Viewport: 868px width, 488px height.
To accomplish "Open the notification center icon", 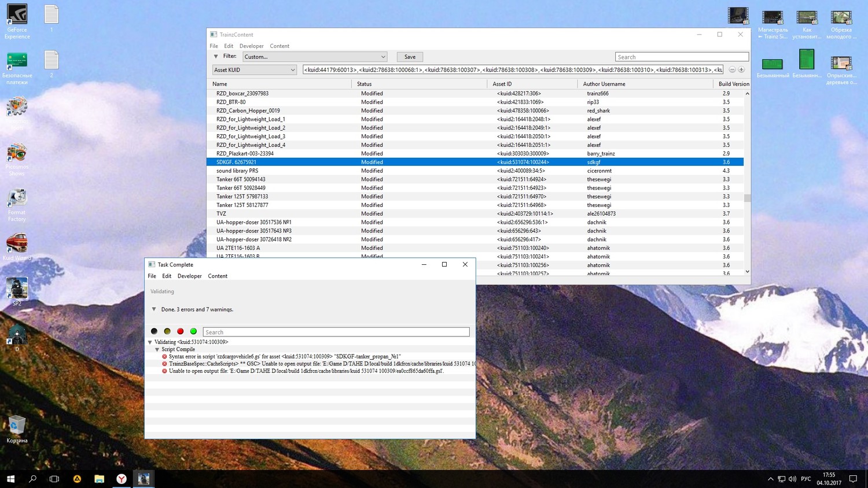I will click(853, 479).
